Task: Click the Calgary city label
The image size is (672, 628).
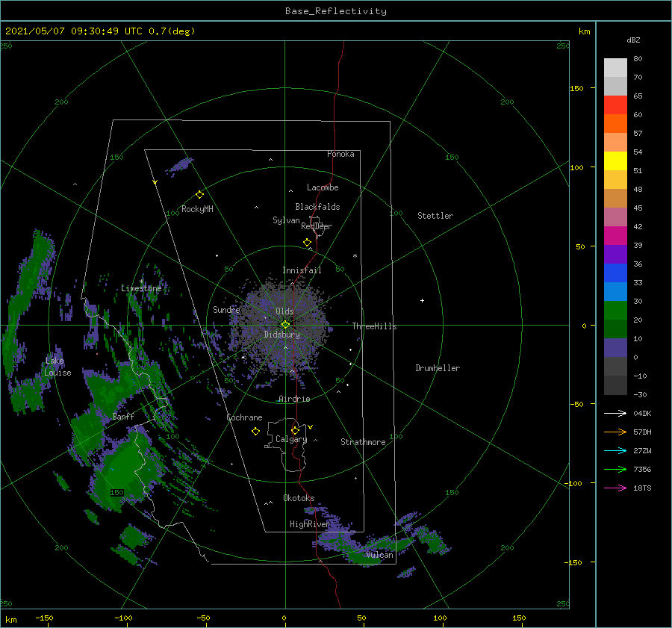Action: click(x=291, y=439)
